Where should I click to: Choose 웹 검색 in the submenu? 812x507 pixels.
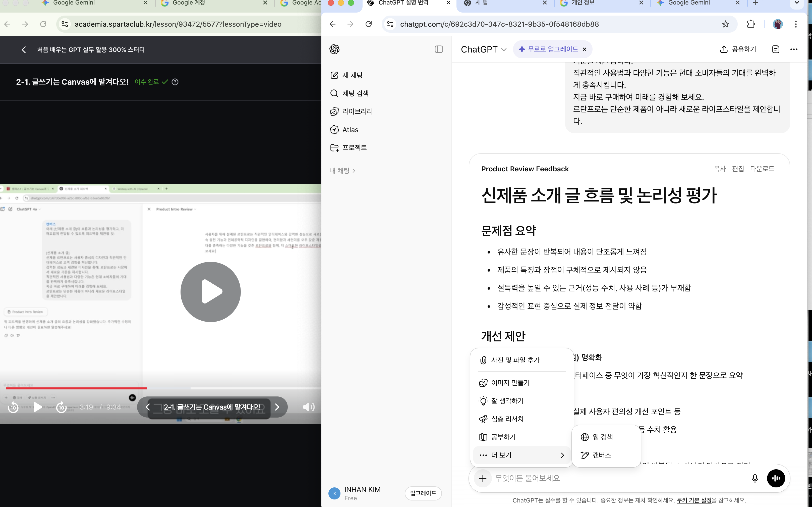click(x=606, y=437)
